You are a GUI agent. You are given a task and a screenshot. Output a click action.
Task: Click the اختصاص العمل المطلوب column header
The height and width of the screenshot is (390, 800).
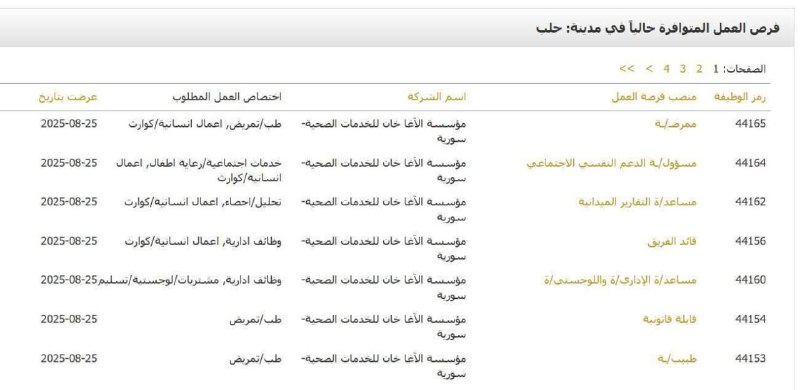pos(227,97)
